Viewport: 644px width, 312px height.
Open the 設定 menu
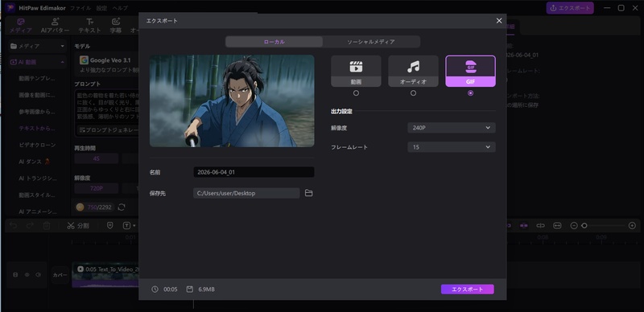[101, 8]
